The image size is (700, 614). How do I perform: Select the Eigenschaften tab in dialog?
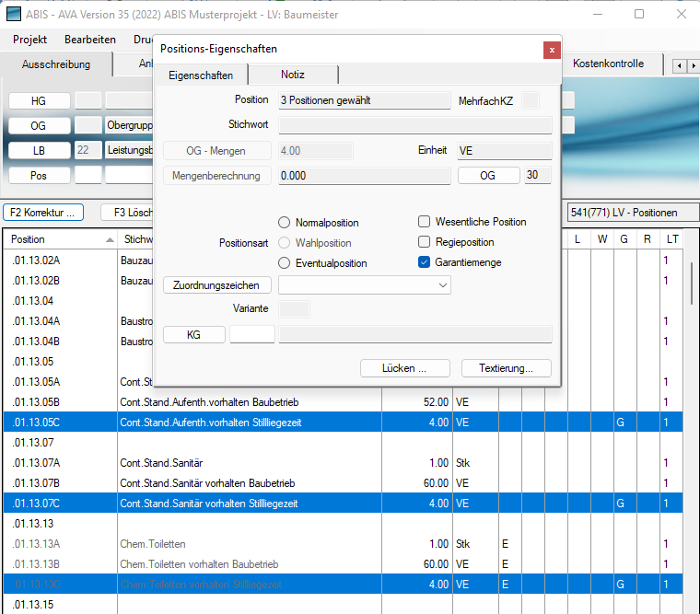tap(201, 75)
